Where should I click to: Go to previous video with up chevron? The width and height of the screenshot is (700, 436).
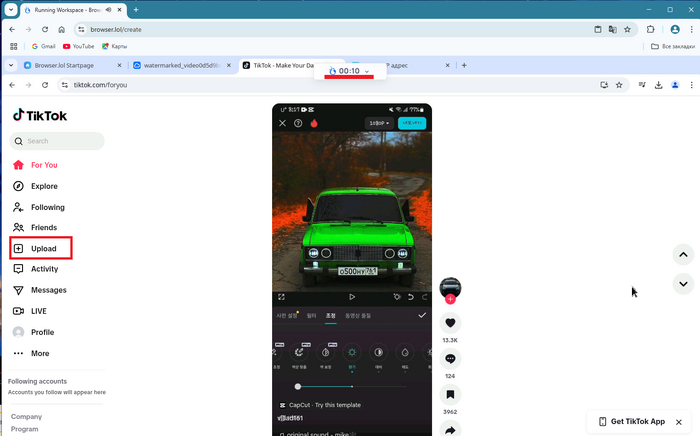click(x=683, y=255)
